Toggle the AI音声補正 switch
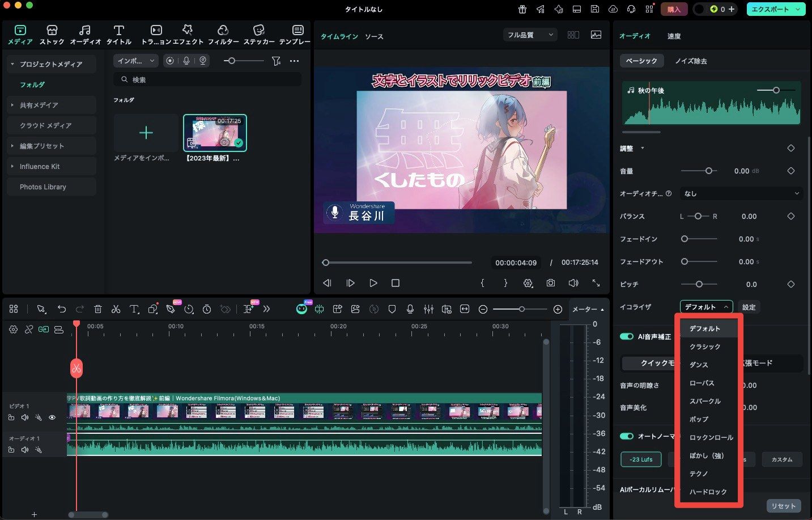The height and width of the screenshot is (520, 812). coord(627,336)
